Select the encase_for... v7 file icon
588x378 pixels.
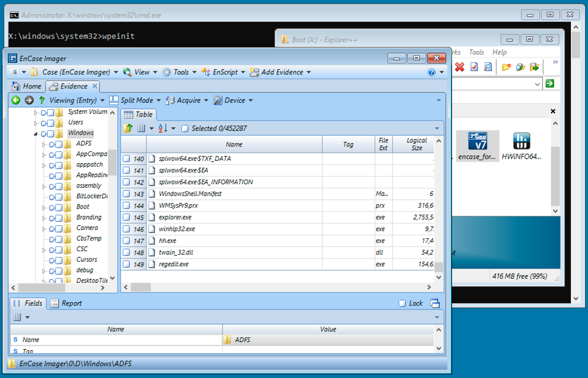tap(478, 146)
